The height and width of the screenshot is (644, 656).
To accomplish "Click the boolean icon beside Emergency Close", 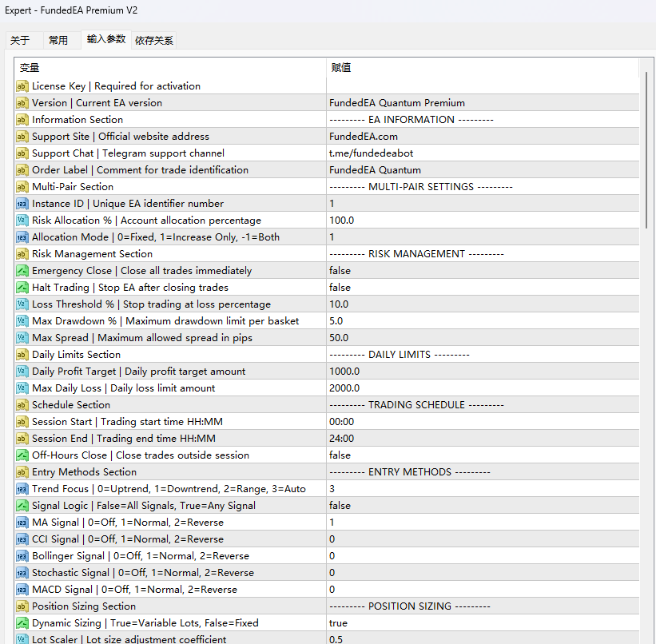I will click(x=22, y=271).
